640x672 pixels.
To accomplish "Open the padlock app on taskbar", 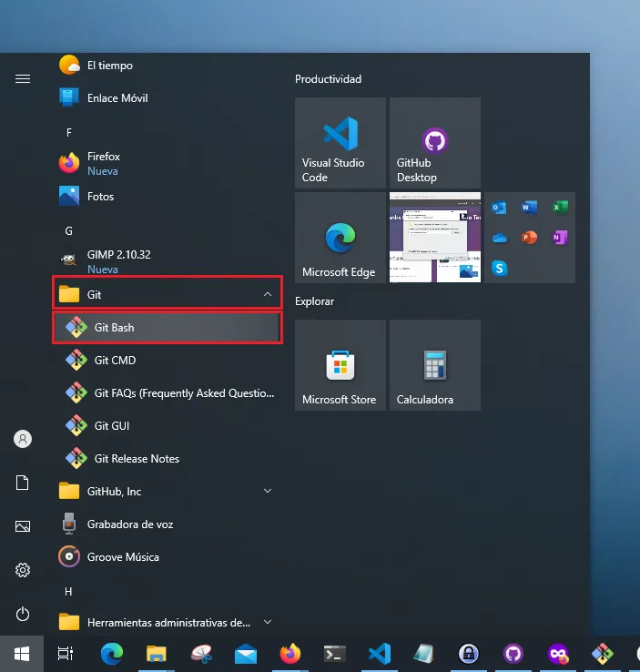I will pyautogui.click(x=469, y=654).
